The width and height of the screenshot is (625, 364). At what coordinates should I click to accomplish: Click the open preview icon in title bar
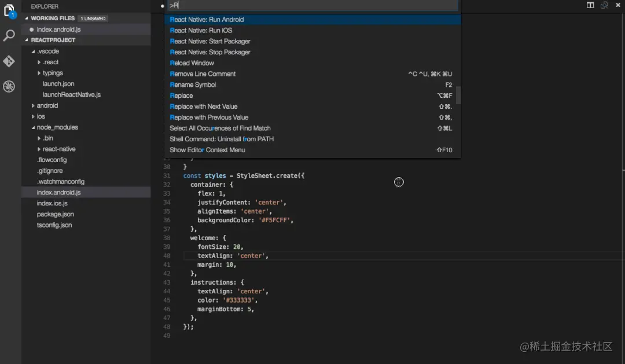604,5
